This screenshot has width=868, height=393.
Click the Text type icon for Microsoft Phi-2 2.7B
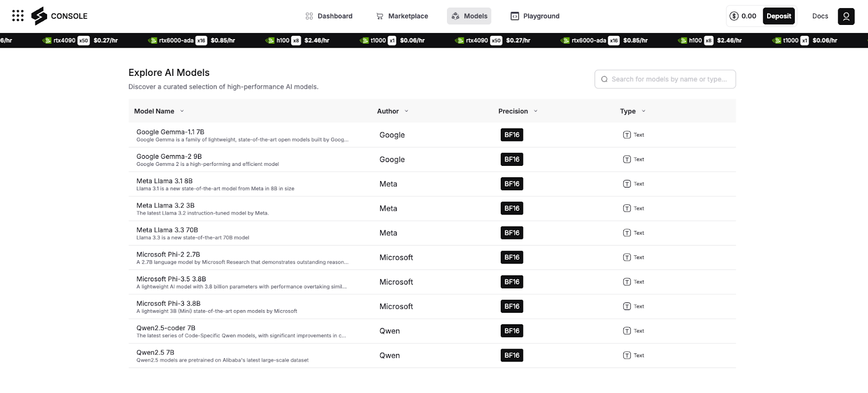click(x=627, y=257)
